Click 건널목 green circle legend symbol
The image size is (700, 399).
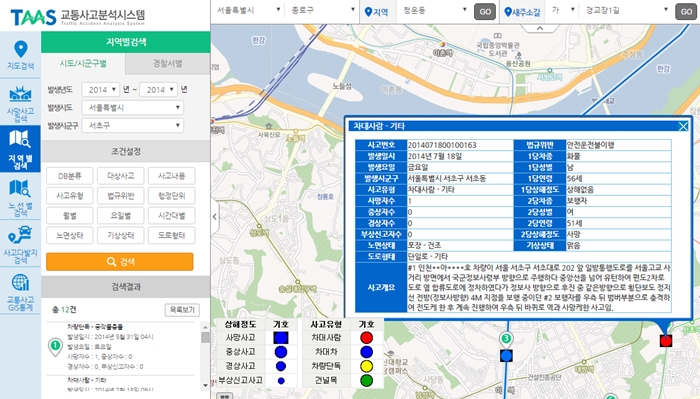tap(366, 381)
